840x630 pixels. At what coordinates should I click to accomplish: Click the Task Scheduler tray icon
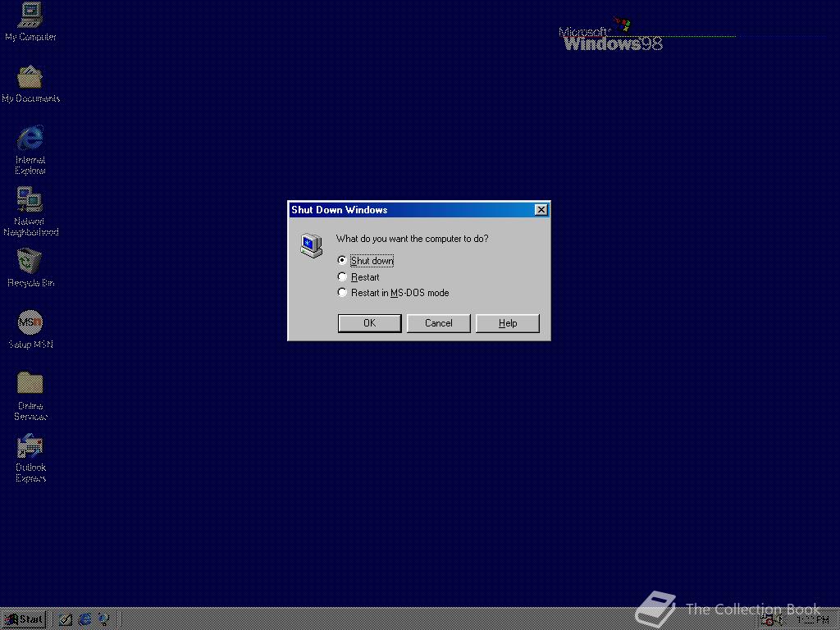(768, 620)
